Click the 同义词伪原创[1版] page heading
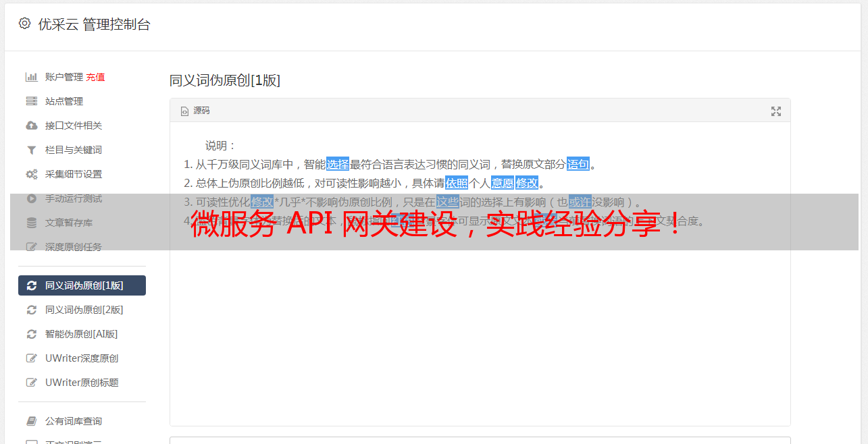Screen dimensions: 868x444 click(225, 80)
